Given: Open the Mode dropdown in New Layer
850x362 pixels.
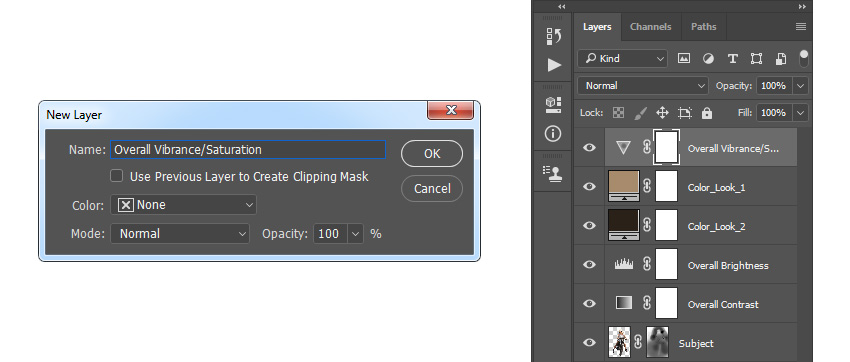Looking at the screenshot, I should (x=180, y=234).
